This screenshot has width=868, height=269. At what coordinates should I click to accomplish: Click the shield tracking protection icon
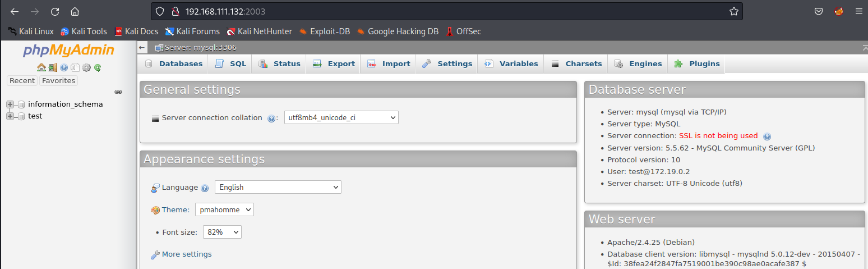pyautogui.click(x=160, y=11)
